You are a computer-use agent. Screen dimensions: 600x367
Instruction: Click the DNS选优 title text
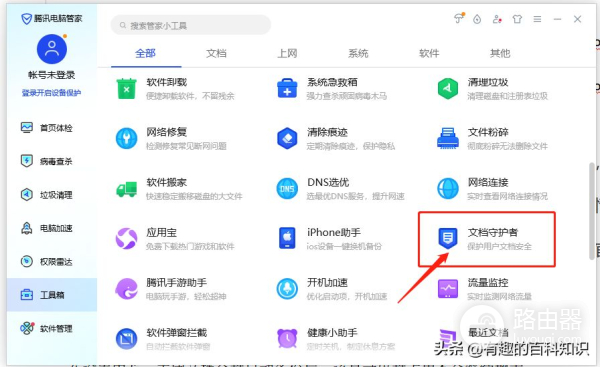point(328,182)
